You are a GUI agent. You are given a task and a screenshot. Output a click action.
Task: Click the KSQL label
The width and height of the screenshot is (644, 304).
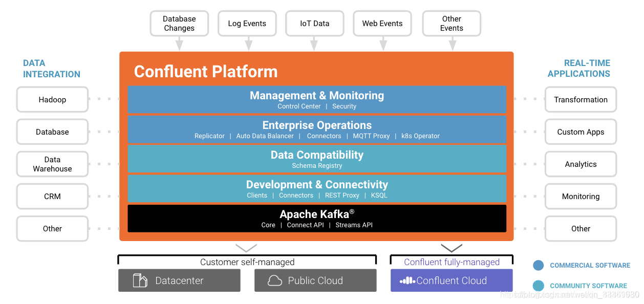[379, 196]
